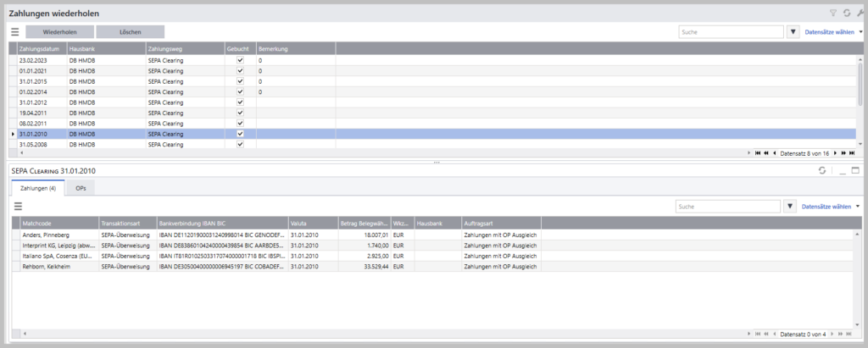Click the upper Suche input field

pyautogui.click(x=732, y=32)
